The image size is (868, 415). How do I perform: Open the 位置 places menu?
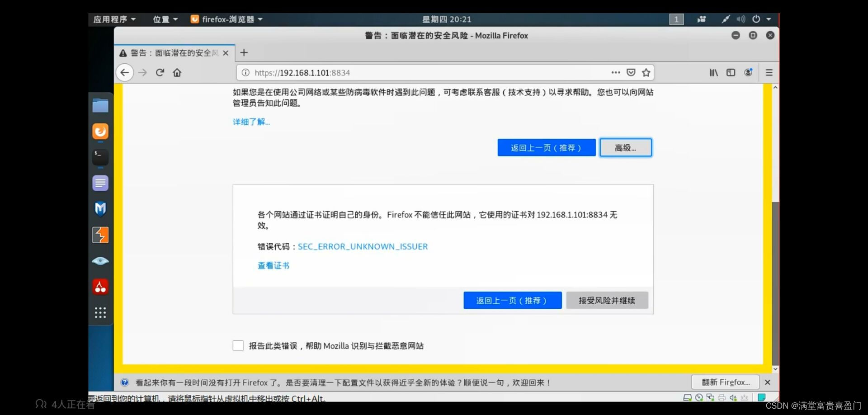(x=165, y=19)
